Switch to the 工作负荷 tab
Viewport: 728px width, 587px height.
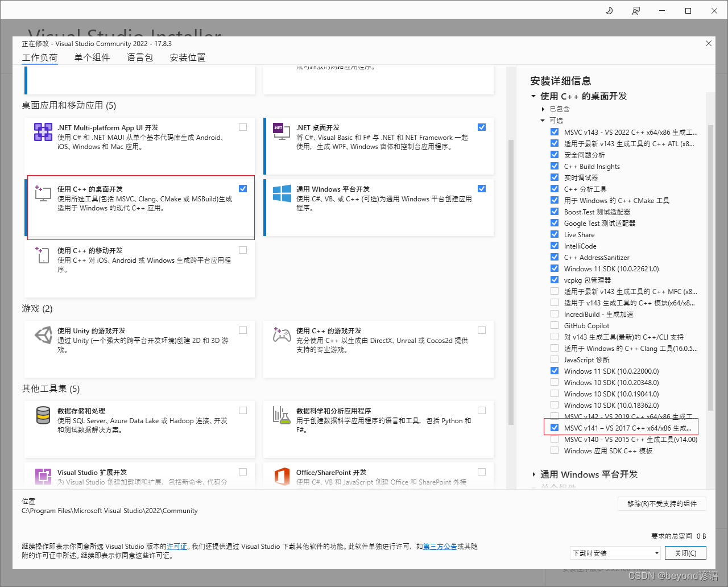point(40,57)
